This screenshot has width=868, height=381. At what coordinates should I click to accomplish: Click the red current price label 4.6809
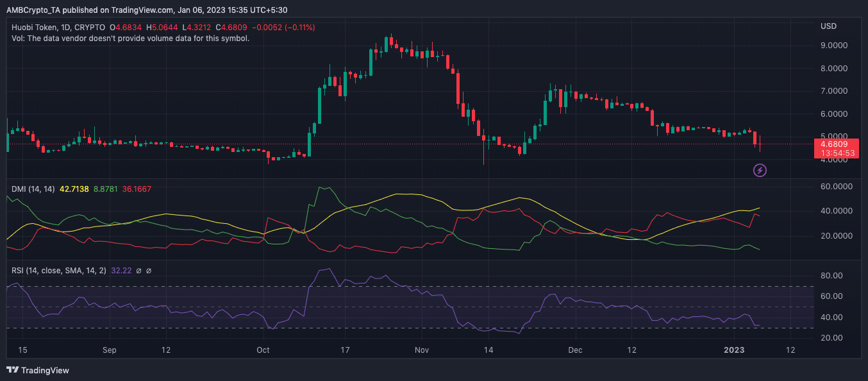[833, 144]
